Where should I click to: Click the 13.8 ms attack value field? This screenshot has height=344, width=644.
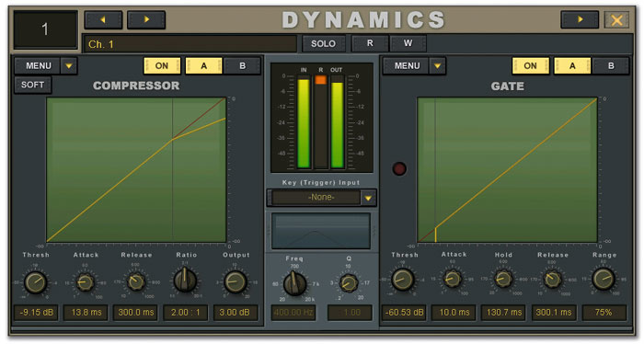[x=86, y=313]
